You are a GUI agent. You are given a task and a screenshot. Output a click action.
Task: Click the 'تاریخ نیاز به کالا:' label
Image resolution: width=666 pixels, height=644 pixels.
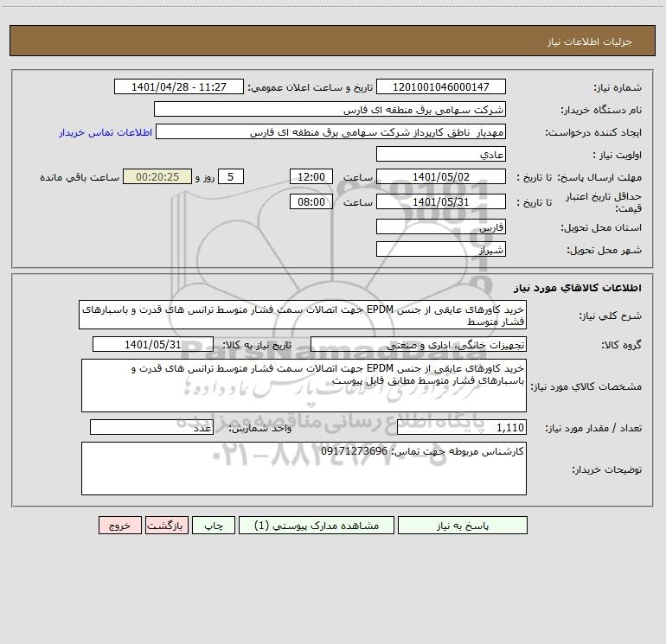coord(258,345)
